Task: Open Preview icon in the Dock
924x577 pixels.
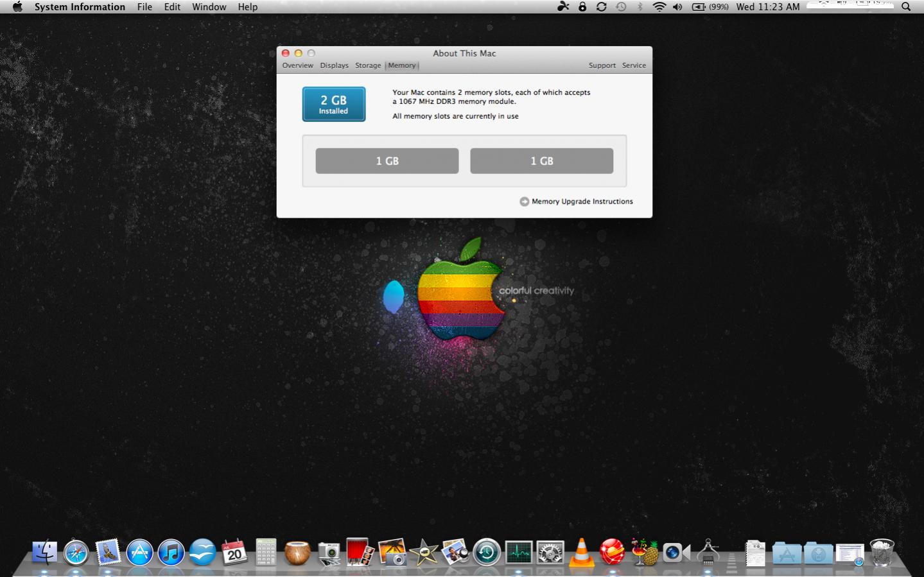Action: point(455,553)
